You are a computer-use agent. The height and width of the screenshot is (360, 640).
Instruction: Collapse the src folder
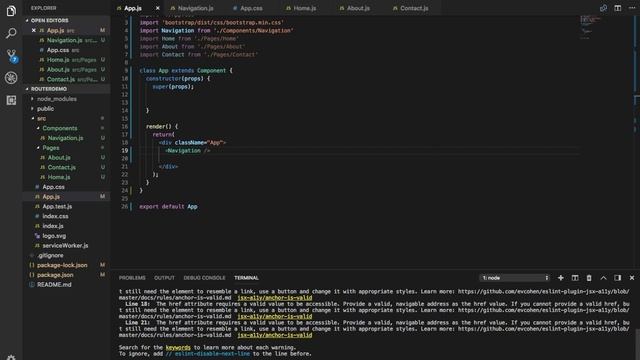[41, 118]
